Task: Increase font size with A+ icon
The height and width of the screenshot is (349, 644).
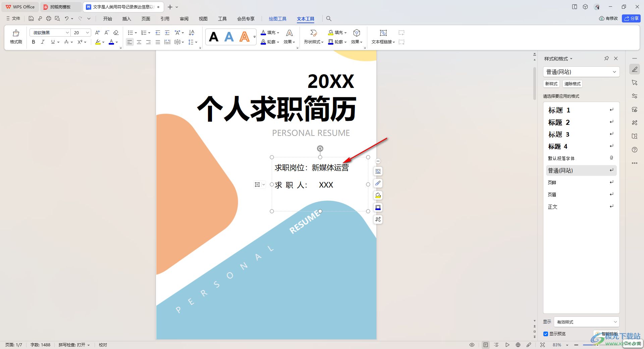Action: click(97, 33)
